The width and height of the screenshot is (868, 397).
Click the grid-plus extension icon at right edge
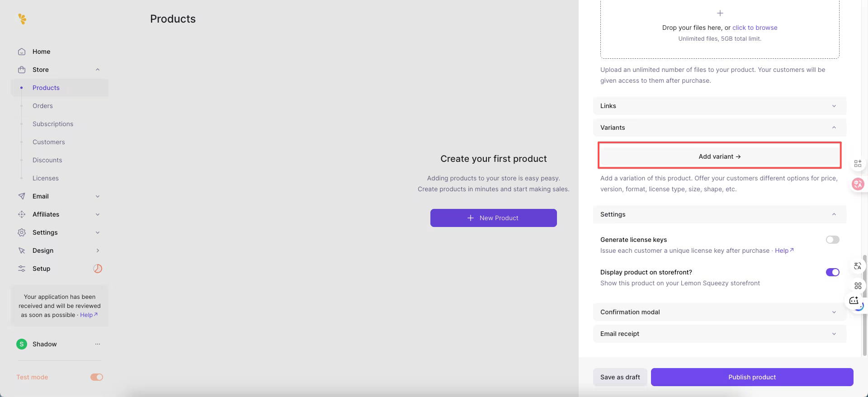(858, 164)
